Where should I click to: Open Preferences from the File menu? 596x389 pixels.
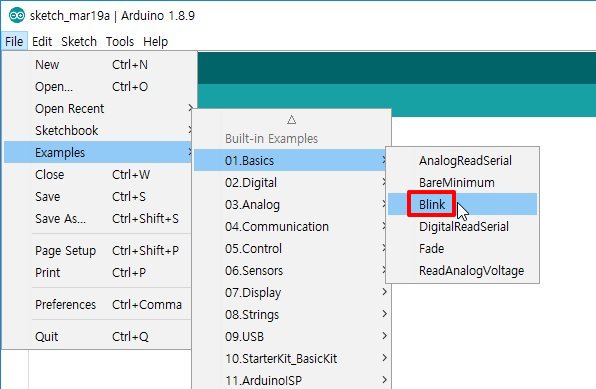98,305
